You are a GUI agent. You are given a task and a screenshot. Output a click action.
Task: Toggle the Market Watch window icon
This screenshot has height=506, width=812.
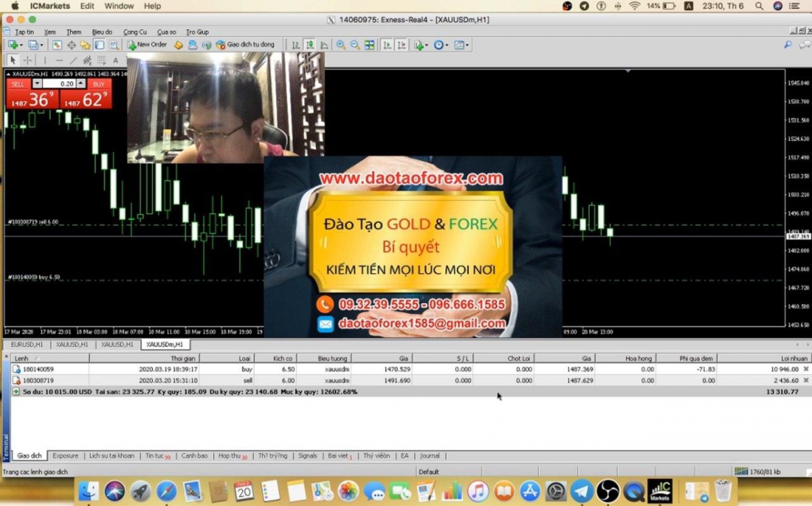pos(56,45)
